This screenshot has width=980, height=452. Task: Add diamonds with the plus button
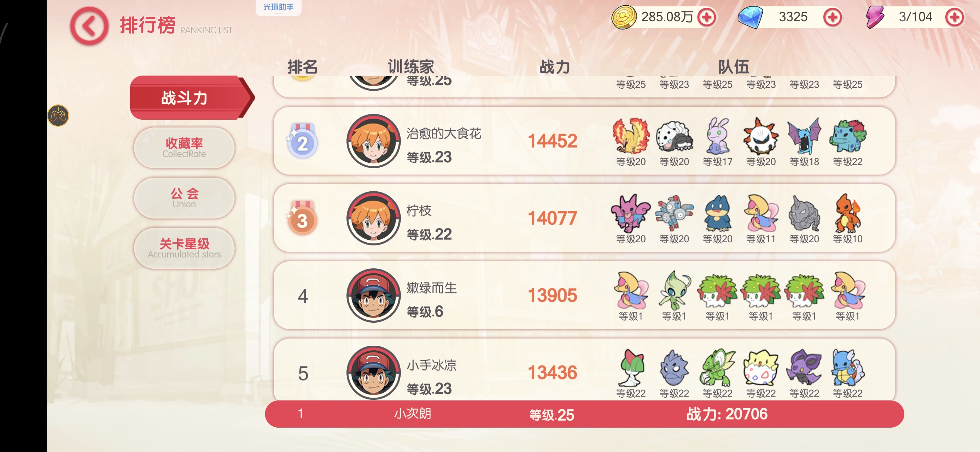click(x=832, y=17)
